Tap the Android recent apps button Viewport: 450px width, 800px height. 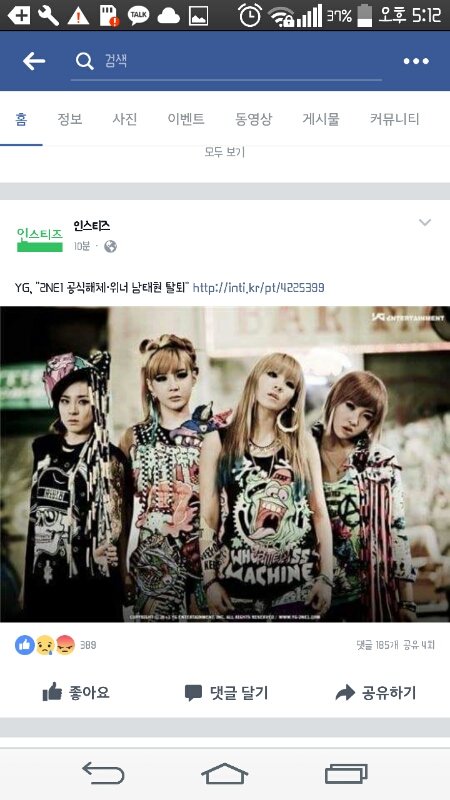[x=346, y=773]
